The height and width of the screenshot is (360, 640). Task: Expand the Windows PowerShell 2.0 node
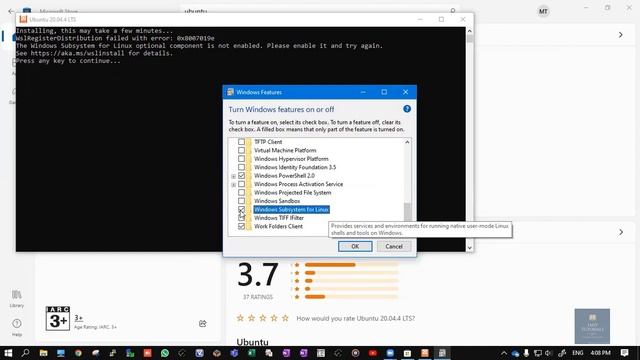click(233, 176)
